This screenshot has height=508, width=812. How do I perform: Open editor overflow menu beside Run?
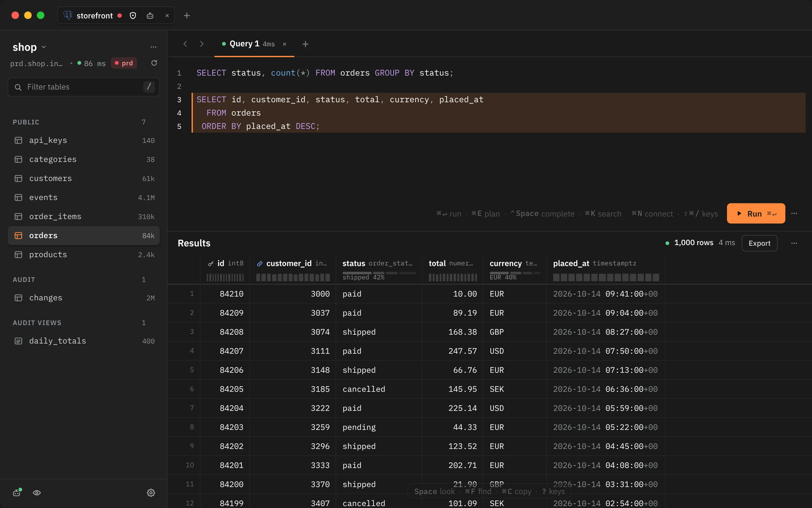pyautogui.click(x=794, y=213)
